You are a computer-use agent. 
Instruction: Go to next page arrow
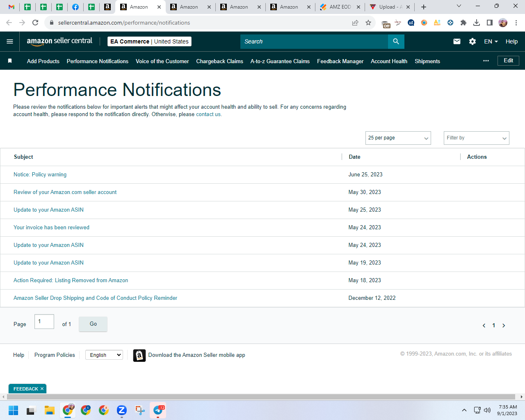pyautogui.click(x=504, y=326)
